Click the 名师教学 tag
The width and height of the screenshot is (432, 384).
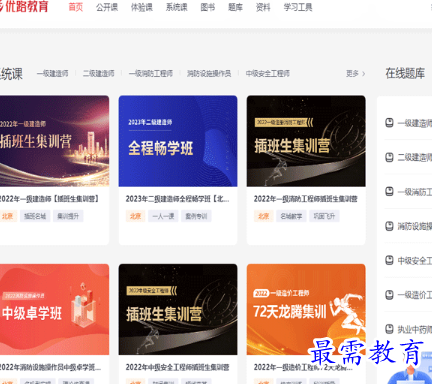pyautogui.click(x=291, y=216)
